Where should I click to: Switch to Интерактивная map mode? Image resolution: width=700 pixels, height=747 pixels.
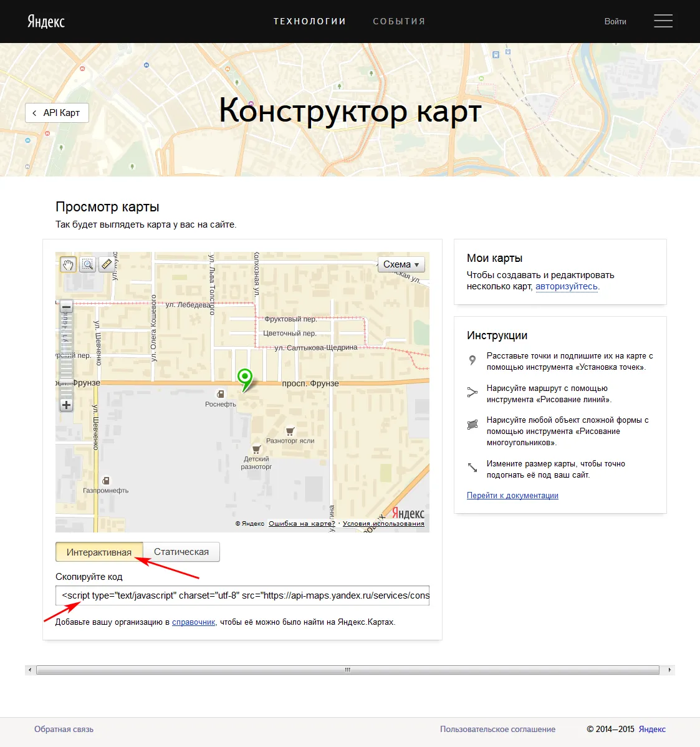point(99,552)
